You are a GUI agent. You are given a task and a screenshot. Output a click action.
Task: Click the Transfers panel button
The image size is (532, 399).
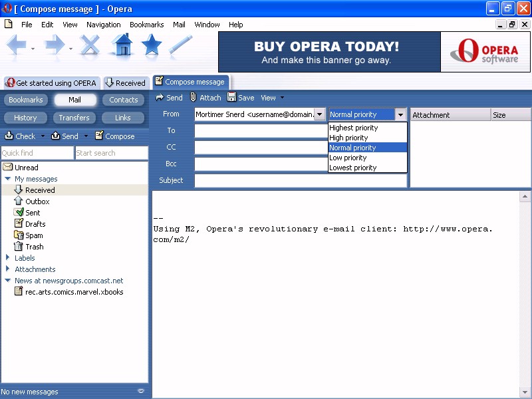[x=74, y=118]
